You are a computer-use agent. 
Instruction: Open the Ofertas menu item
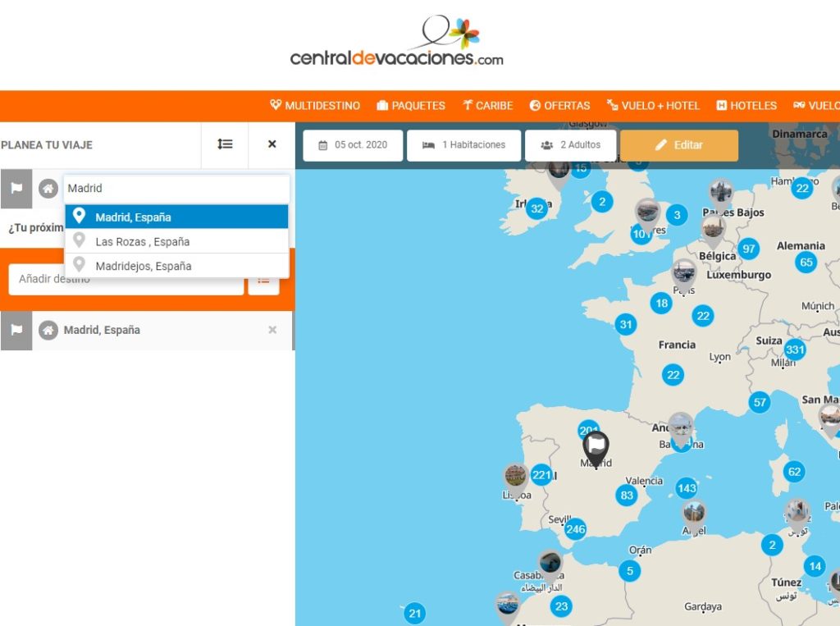tap(559, 106)
